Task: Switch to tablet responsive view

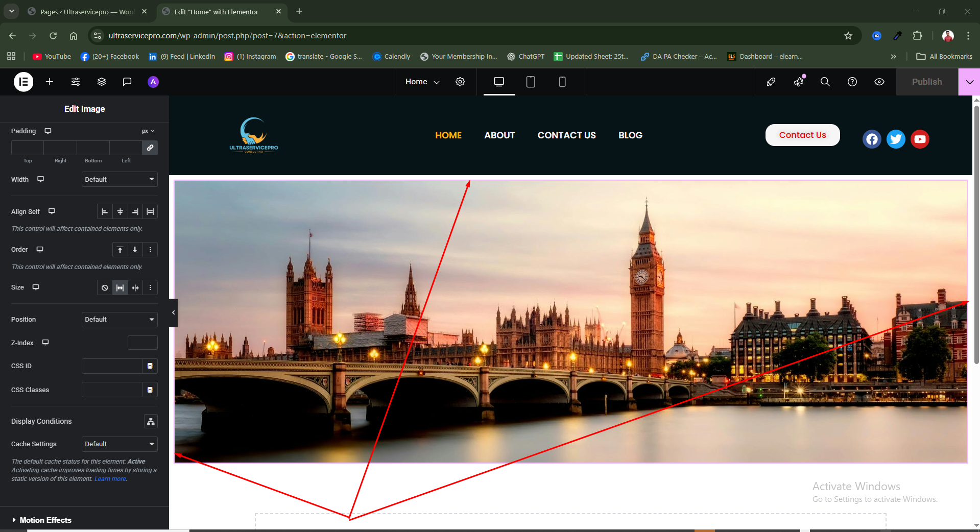Action: click(531, 82)
